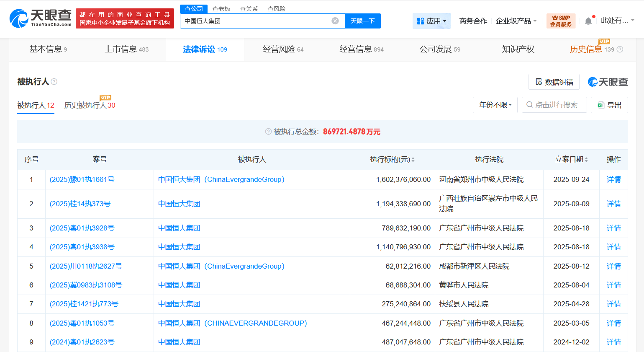Click help icon next to 被执行人 heading

(54, 82)
